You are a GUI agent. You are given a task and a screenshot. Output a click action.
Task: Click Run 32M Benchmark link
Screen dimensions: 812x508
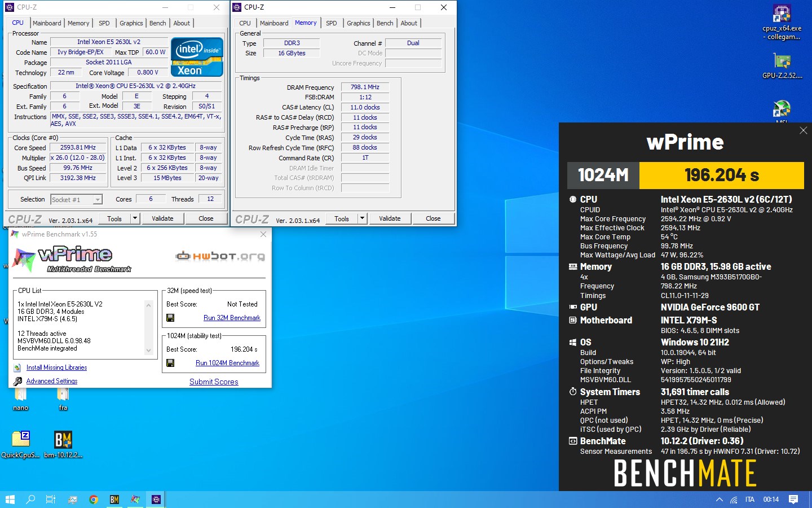[232, 318]
